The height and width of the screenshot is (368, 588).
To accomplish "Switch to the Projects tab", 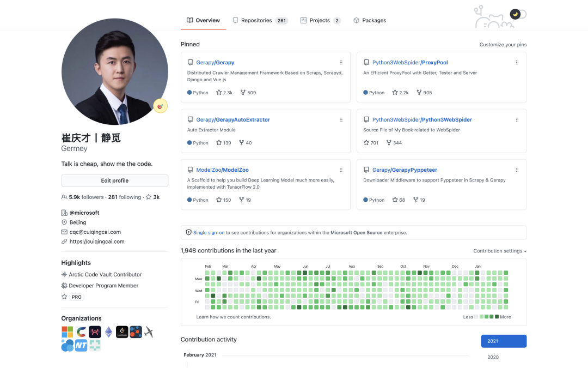I will pyautogui.click(x=320, y=20).
